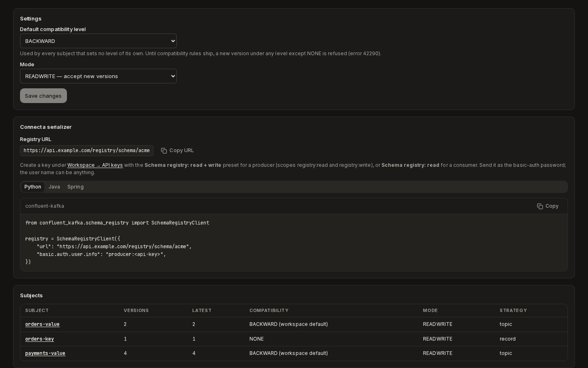Click BACKWARD compatibility cell in orders-value row
This screenshot has height=368, width=588.
coord(289,324)
